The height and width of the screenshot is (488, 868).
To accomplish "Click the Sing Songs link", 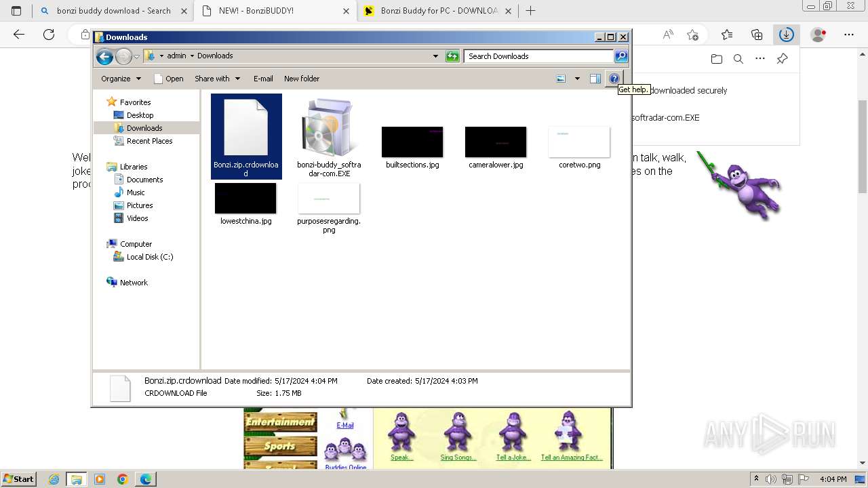I will 458,457.
